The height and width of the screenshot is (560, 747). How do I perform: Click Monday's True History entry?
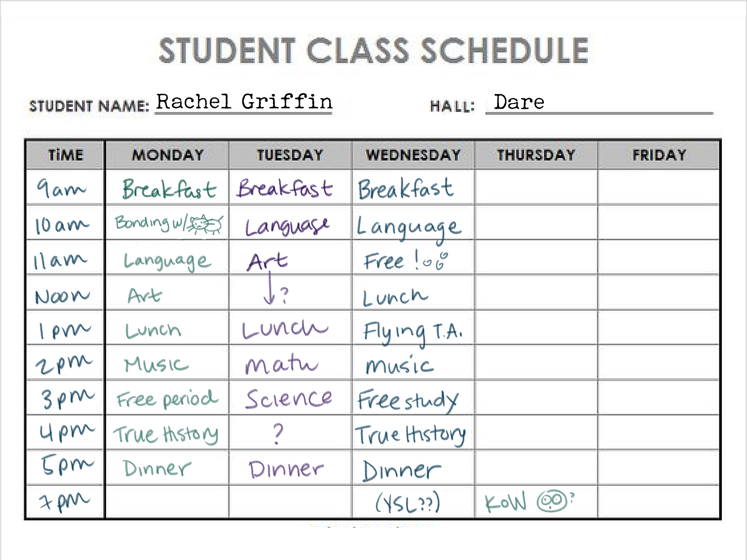(x=166, y=434)
